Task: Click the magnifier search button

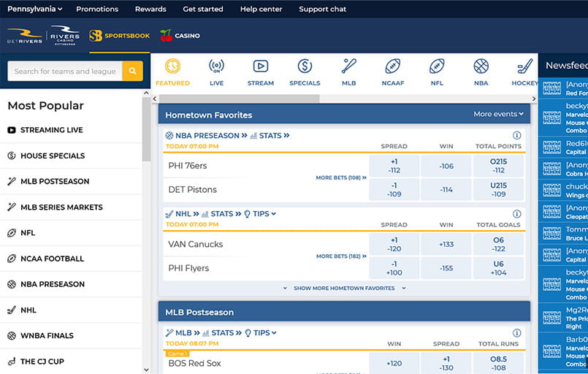Action: (132, 71)
